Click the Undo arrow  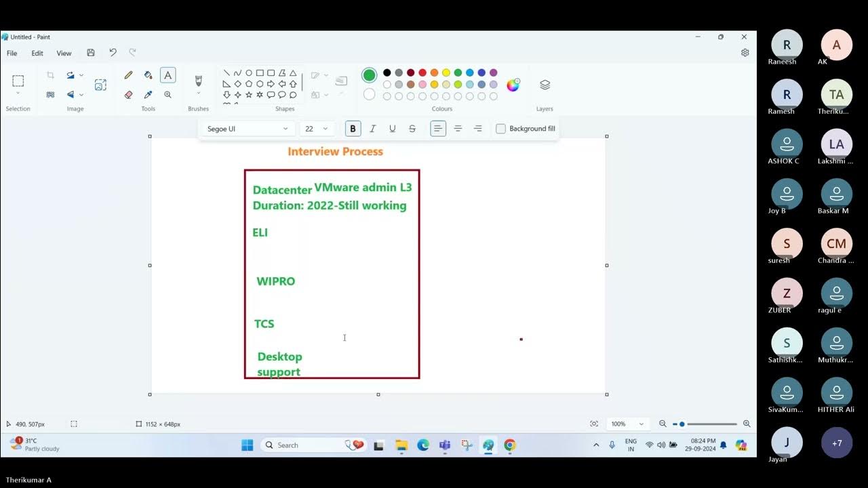point(113,53)
